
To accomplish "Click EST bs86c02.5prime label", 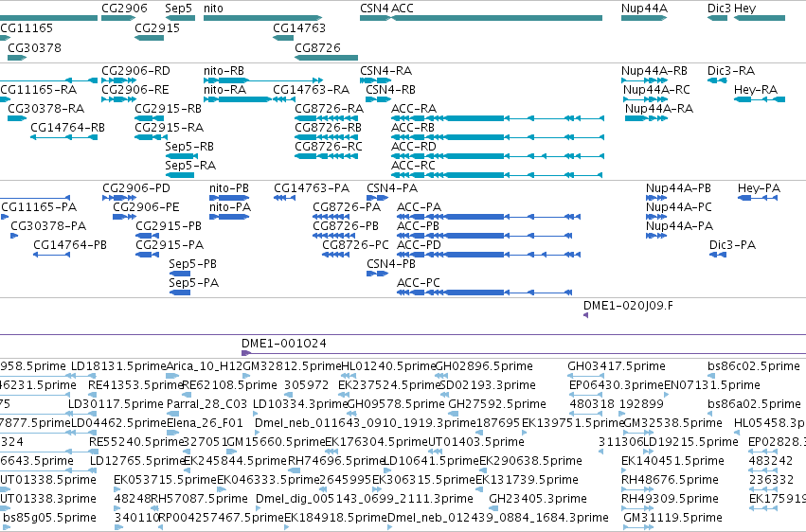I will (754, 366).
